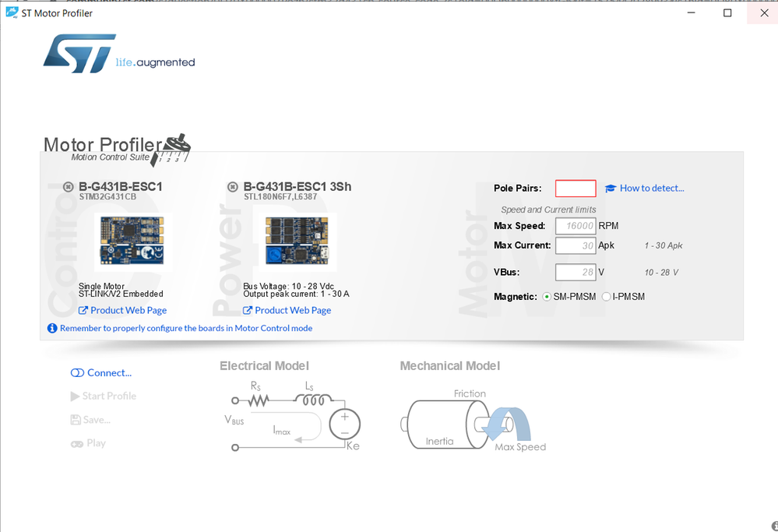Click the Electrical Model heading
The width and height of the screenshot is (778, 532).
[265, 366]
